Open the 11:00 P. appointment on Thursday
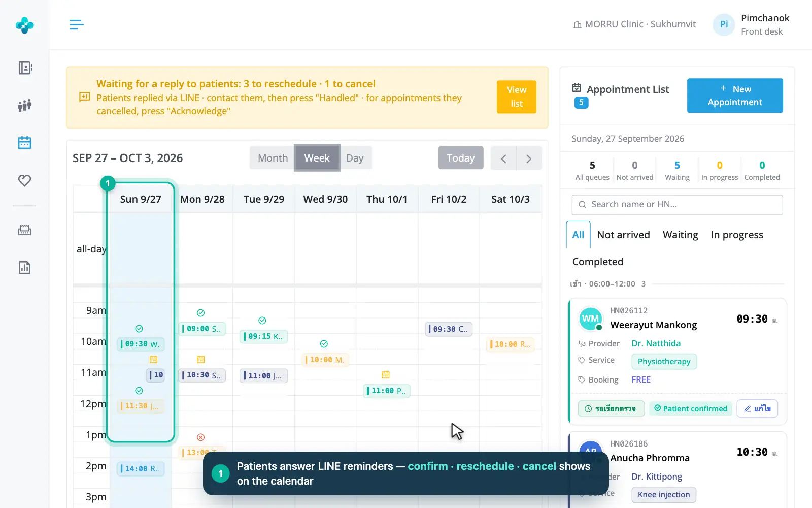812x508 pixels. click(x=387, y=391)
